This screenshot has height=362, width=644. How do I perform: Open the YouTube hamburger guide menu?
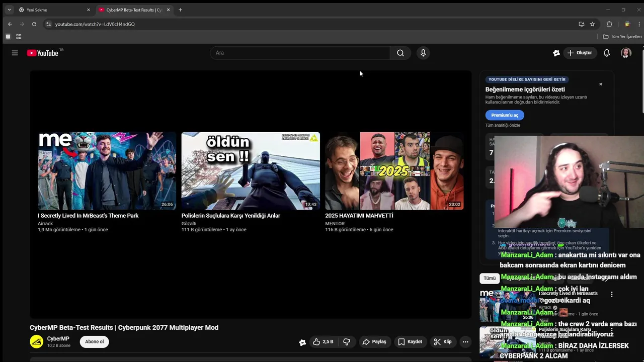point(15,53)
